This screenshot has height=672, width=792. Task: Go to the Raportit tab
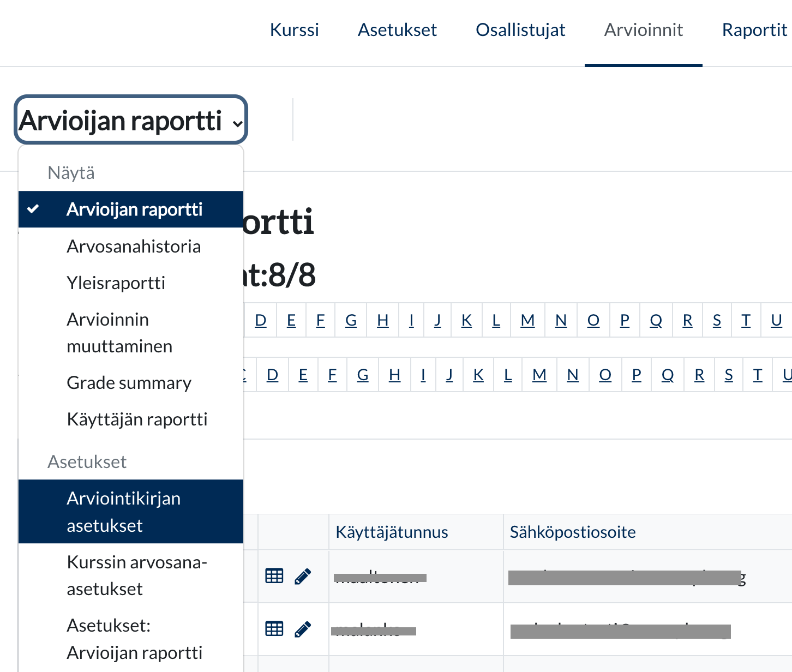coord(754,30)
